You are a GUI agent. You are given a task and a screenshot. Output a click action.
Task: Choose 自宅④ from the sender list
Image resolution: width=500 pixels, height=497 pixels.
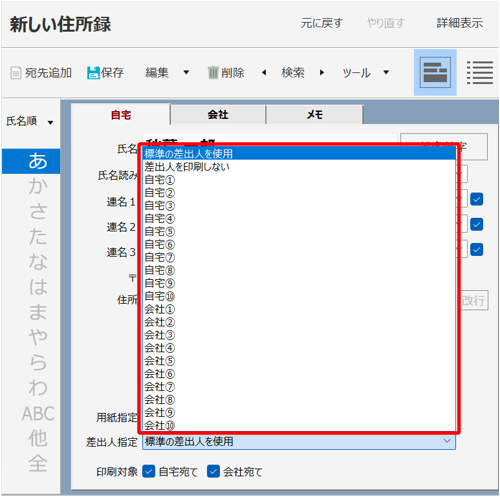[x=299, y=219]
